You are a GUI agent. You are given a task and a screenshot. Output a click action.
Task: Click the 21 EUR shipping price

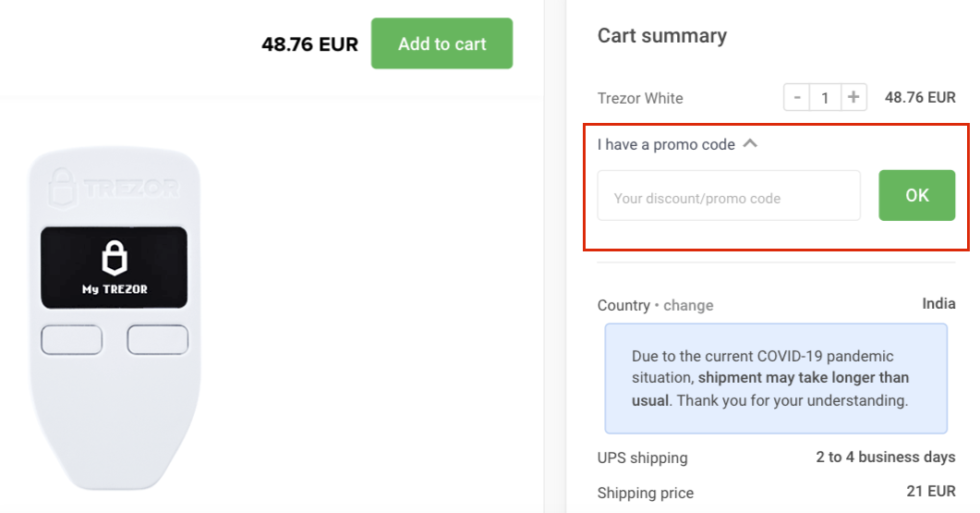[931, 491]
